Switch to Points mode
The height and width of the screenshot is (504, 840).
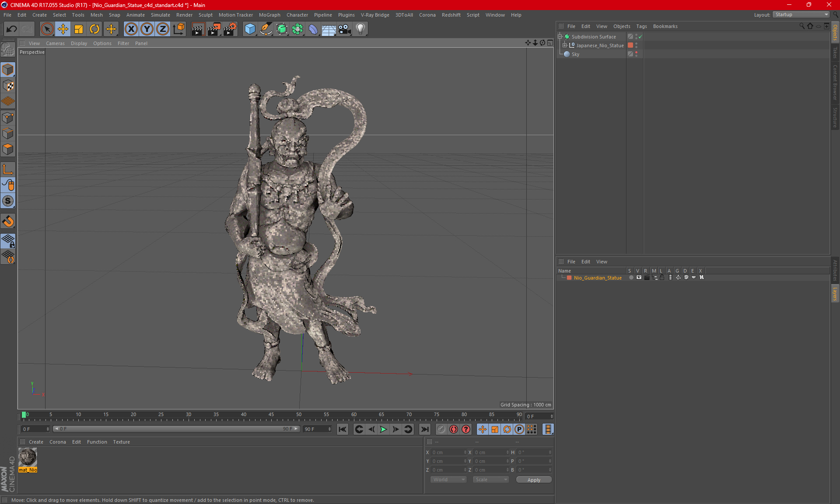click(x=8, y=118)
